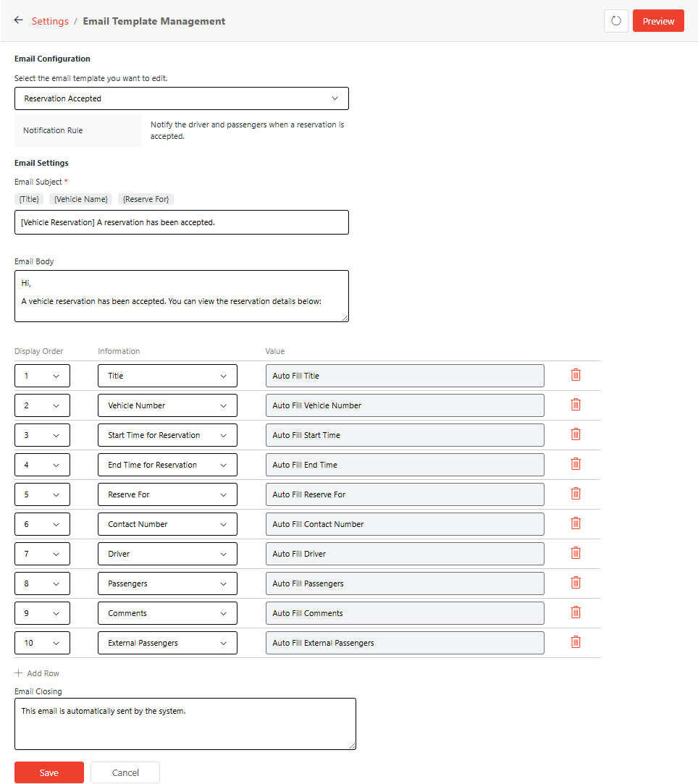Delete the Vehicle Number row
This screenshot has width=698, height=784.
(576, 405)
